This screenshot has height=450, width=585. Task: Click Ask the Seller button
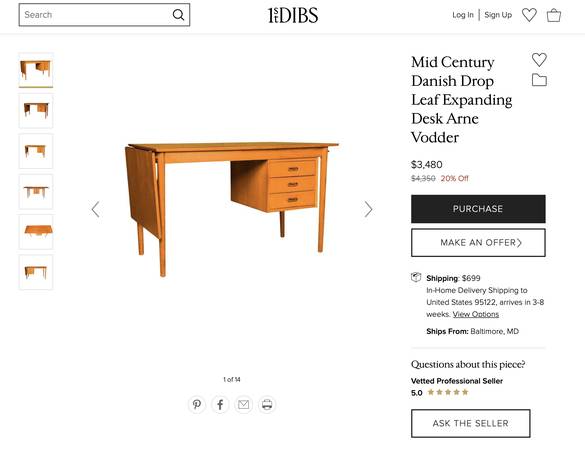coord(470,424)
